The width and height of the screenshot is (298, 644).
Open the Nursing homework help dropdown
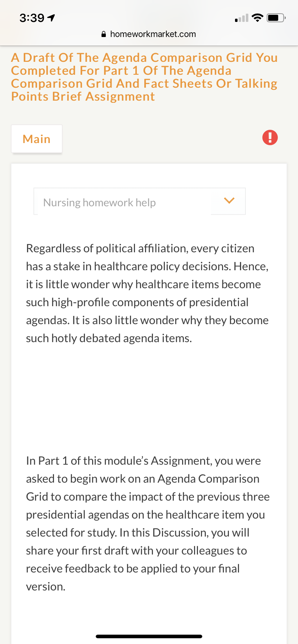click(x=140, y=201)
